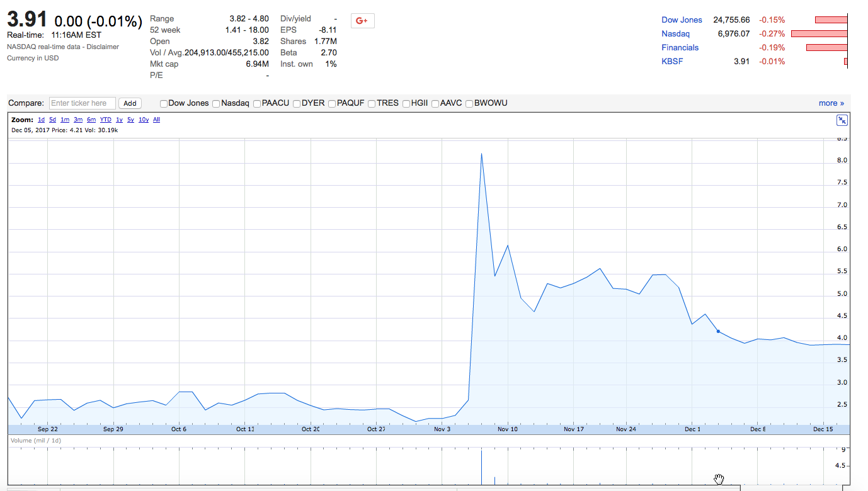Select the 6m zoom range

tap(91, 120)
